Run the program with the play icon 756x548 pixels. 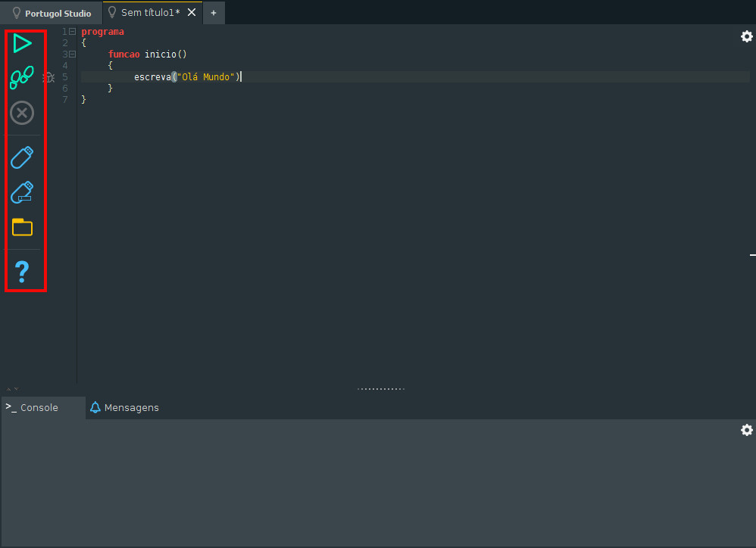click(22, 43)
